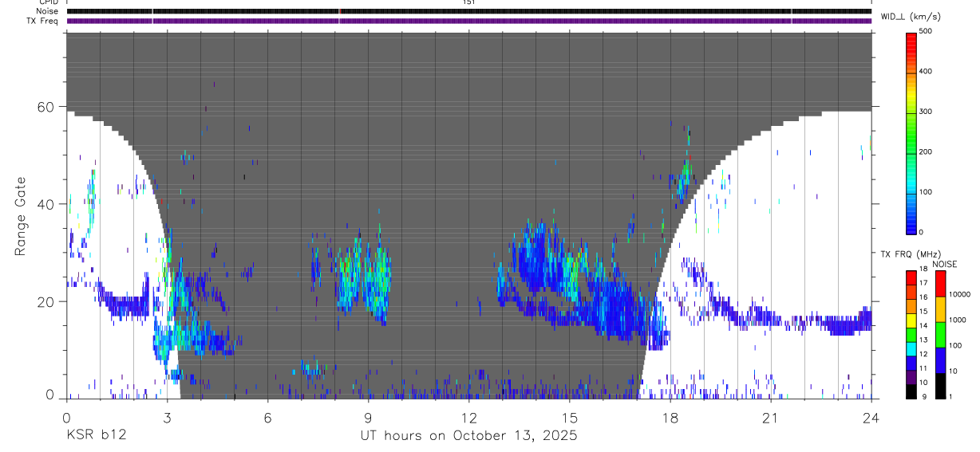Click the '200' tick on width color bar
Viewport: 980px width, 452px height.
(926, 152)
